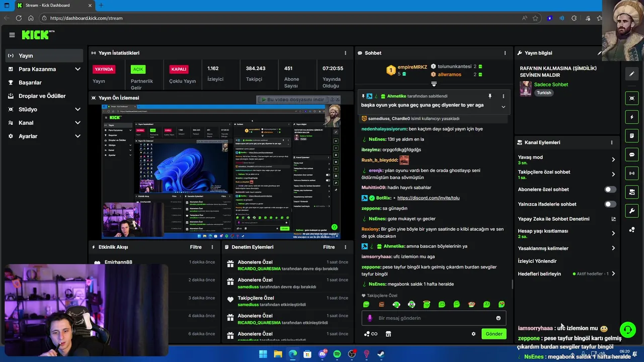
Task: Click the Yayın Ön İzlemesi video preview
Action: 221,171
